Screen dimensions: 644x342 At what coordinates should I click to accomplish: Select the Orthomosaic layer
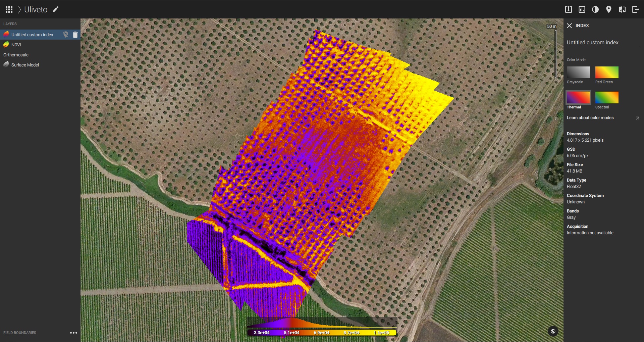click(x=16, y=55)
